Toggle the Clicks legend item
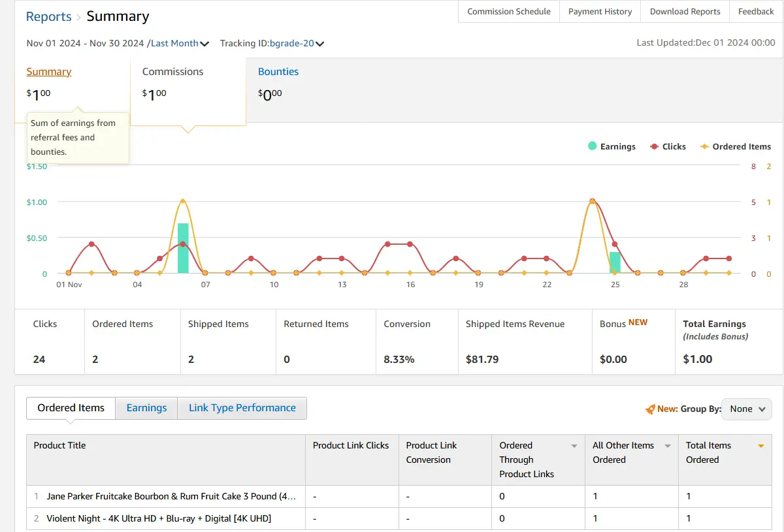This screenshot has width=784, height=532. click(x=668, y=147)
